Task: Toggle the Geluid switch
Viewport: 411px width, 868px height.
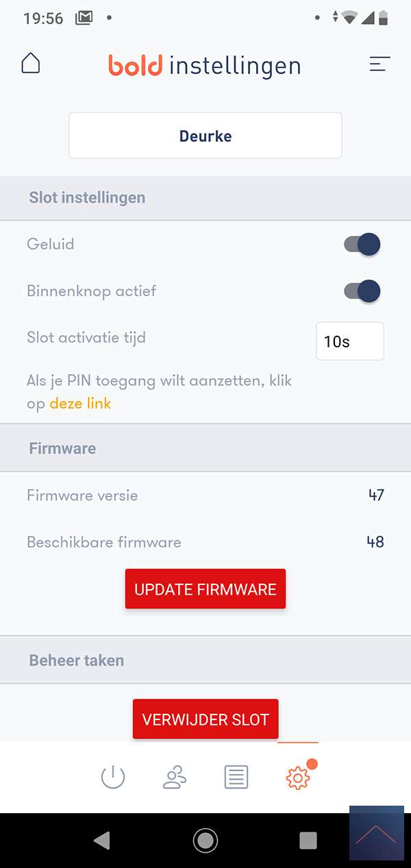Action: click(362, 245)
